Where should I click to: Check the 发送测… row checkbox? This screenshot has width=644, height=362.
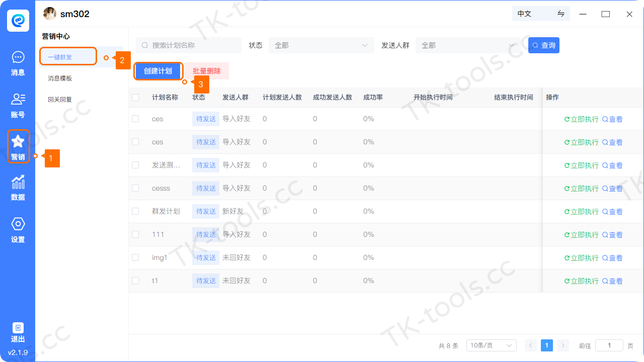coord(135,165)
